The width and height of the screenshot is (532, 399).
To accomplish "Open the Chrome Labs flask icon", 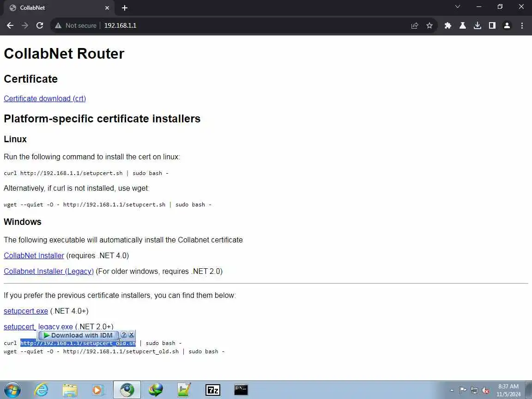I will pyautogui.click(x=462, y=25).
